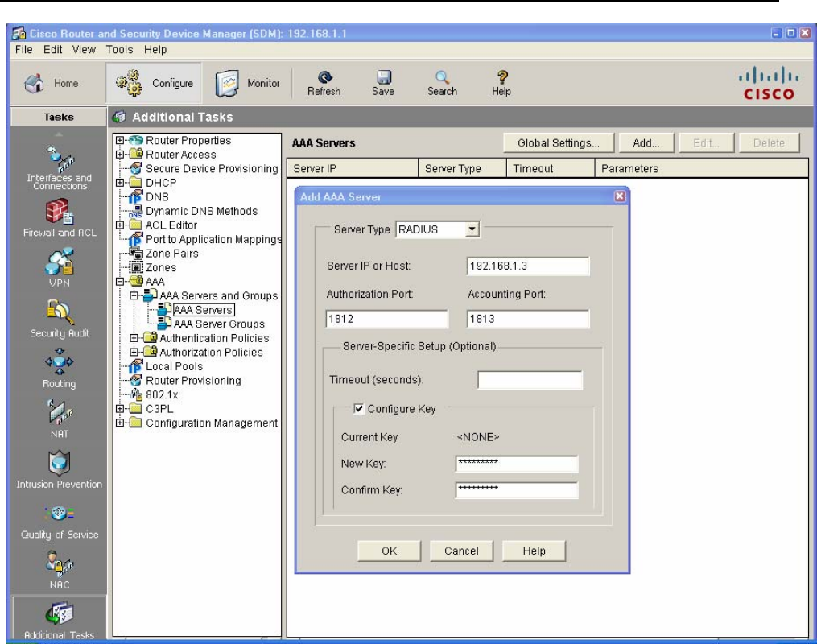Select Additional Tasks in sidebar

[60, 620]
